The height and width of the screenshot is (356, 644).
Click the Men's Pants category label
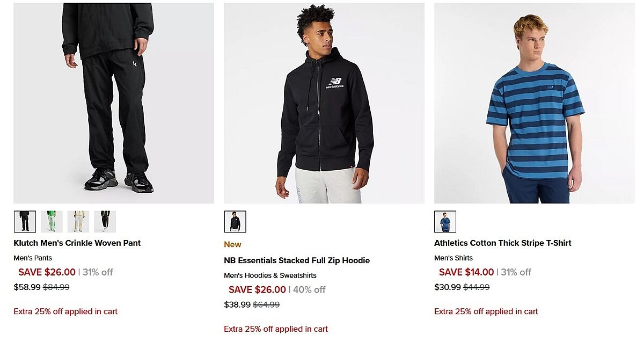point(33,258)
